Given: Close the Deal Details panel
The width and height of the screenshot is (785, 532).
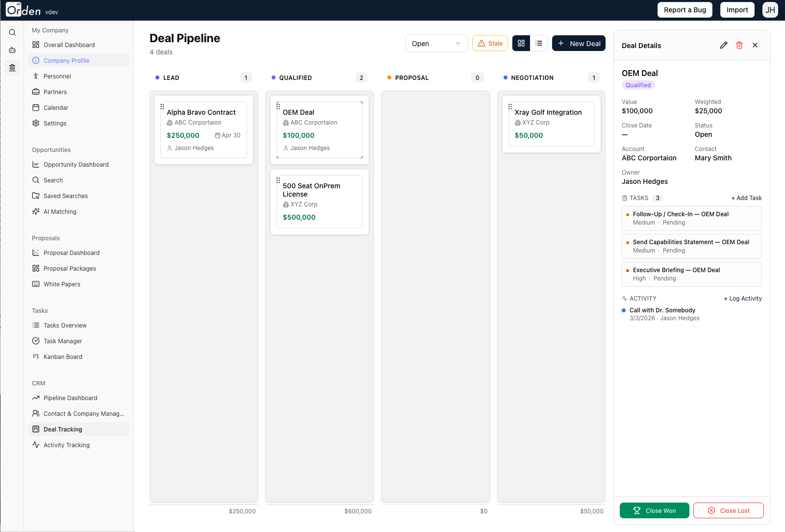Looking at the screenshot, I should [x=755, y=45].
